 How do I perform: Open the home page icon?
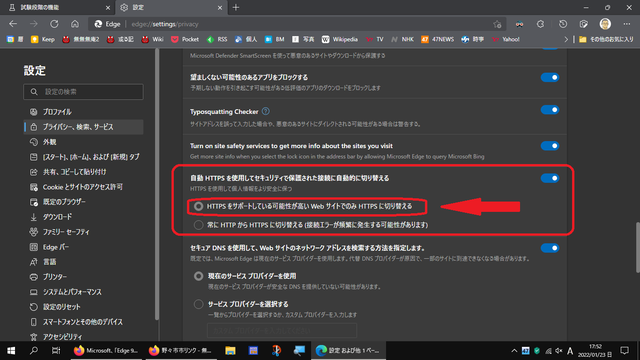tap(75, 24)
